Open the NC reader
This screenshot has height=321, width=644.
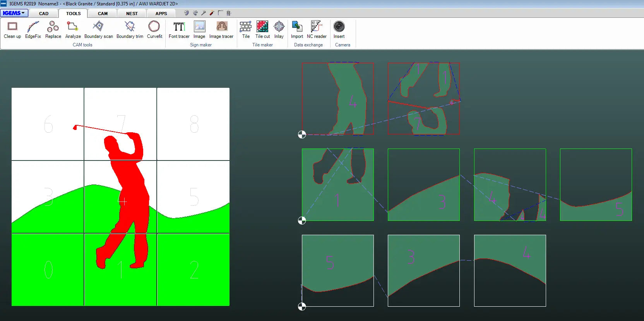point(317,30)
